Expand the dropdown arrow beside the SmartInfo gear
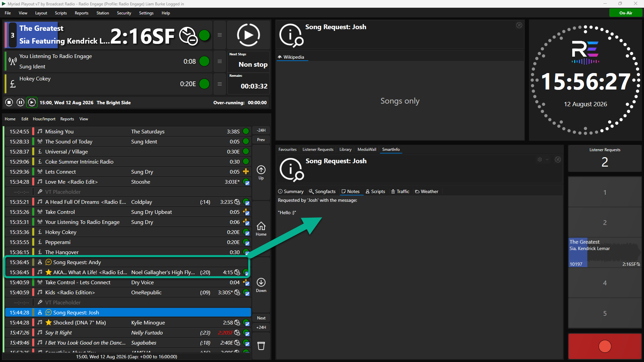Screen dimensions: 644x362 [547, 160]
